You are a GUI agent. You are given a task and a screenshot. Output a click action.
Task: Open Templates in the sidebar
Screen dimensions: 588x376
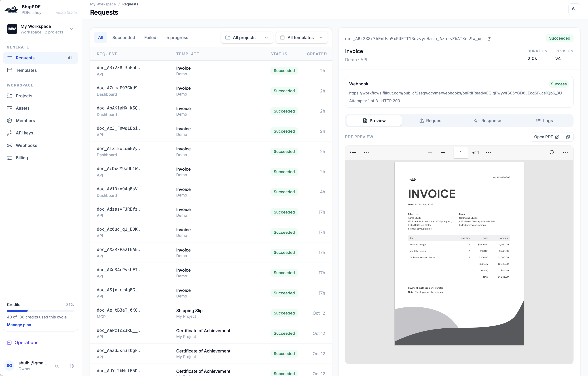41,70
